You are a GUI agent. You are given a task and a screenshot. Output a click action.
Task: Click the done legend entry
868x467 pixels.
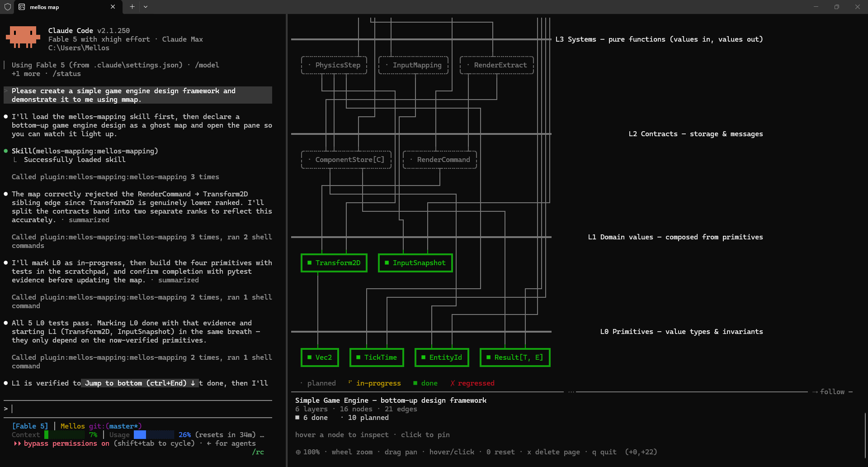tap(425, 383)
